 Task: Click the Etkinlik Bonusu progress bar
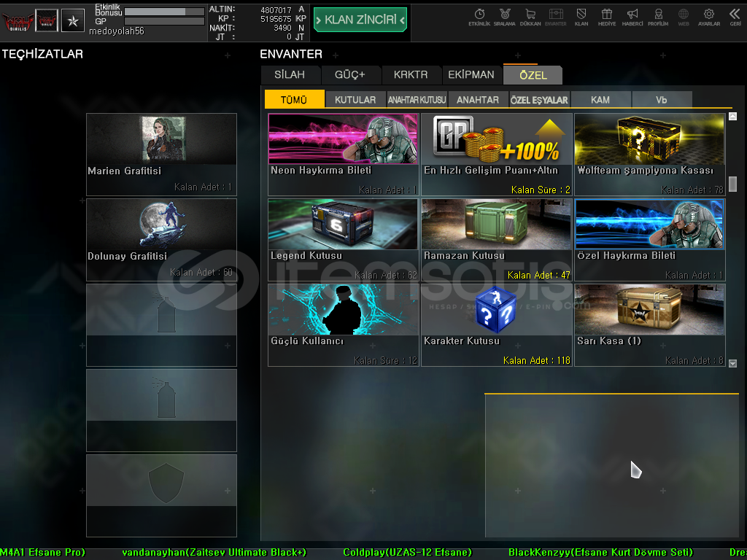(164, 12)
